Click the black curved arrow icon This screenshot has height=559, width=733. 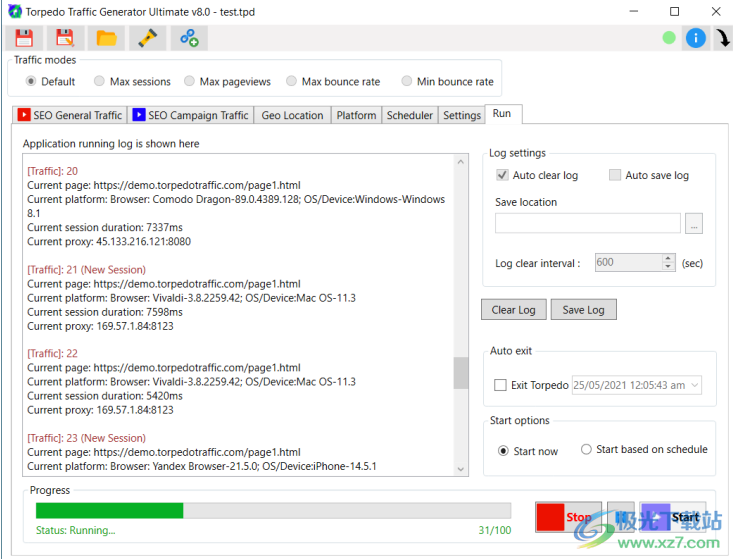pos(723,38)
